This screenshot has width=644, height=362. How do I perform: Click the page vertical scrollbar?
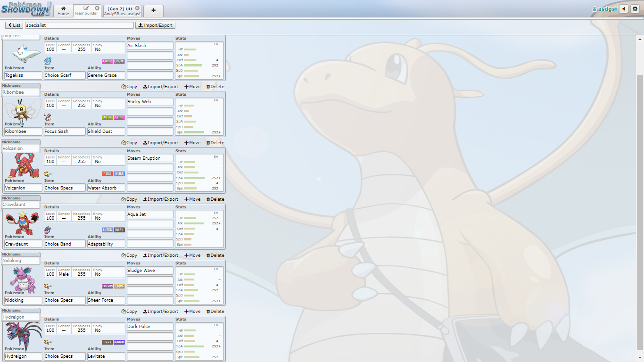click(x=640, y=212)
